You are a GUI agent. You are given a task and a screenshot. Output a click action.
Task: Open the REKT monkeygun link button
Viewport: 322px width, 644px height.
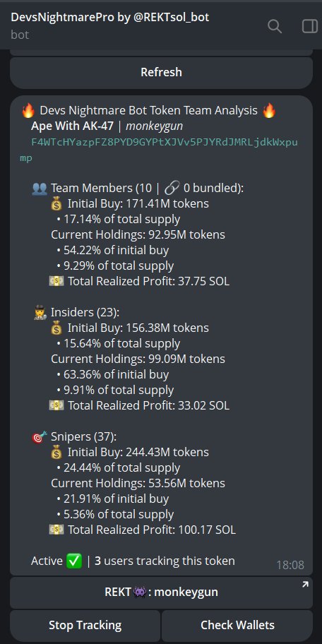[161, 592]
